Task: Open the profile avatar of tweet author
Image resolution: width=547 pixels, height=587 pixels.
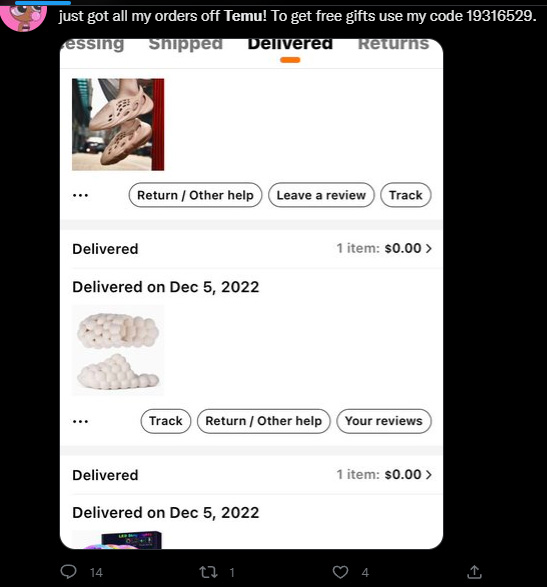Action: point(23,16)
